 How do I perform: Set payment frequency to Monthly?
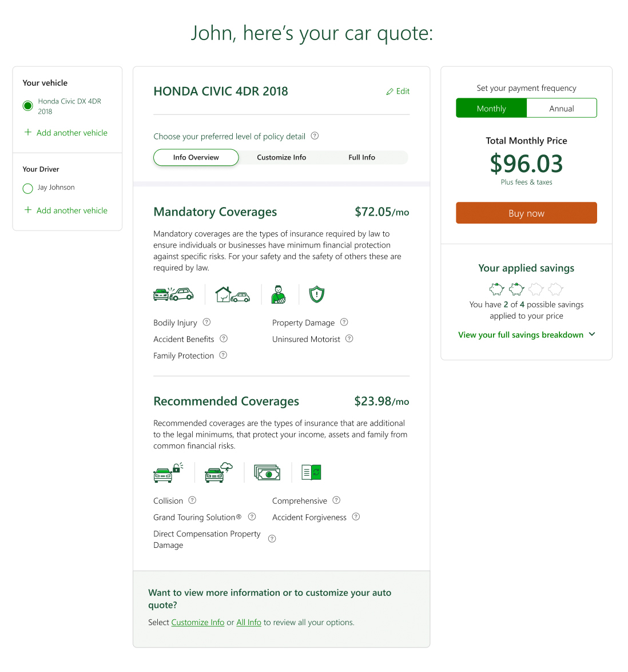(491, 108)
